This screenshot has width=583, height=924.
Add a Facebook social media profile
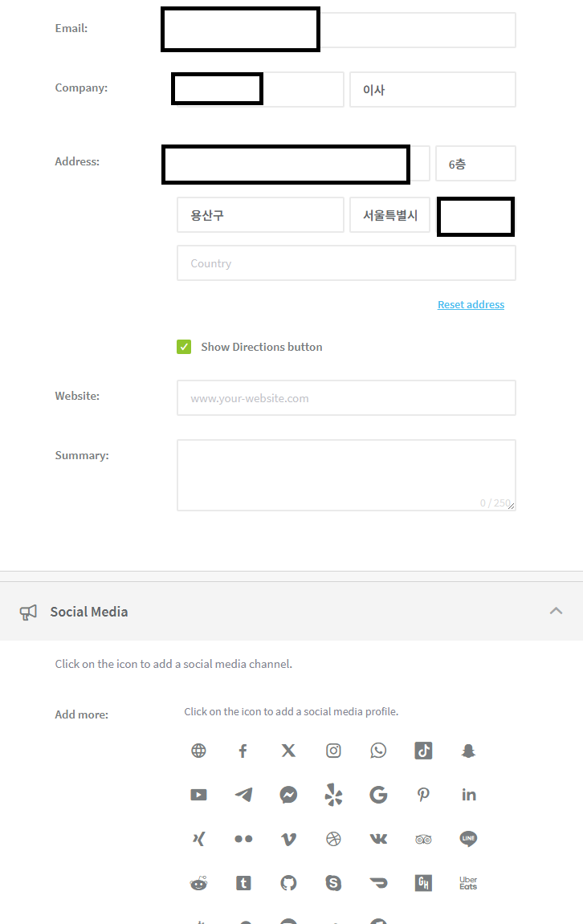(x=243, y=751)
